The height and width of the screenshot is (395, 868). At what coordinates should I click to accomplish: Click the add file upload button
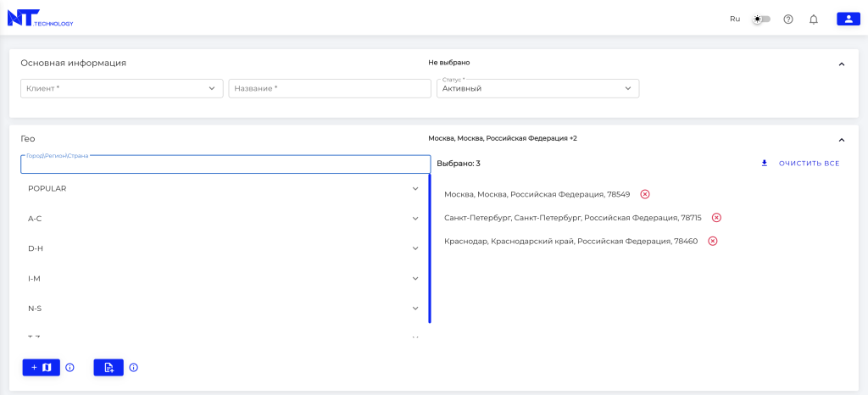(108, 367)
